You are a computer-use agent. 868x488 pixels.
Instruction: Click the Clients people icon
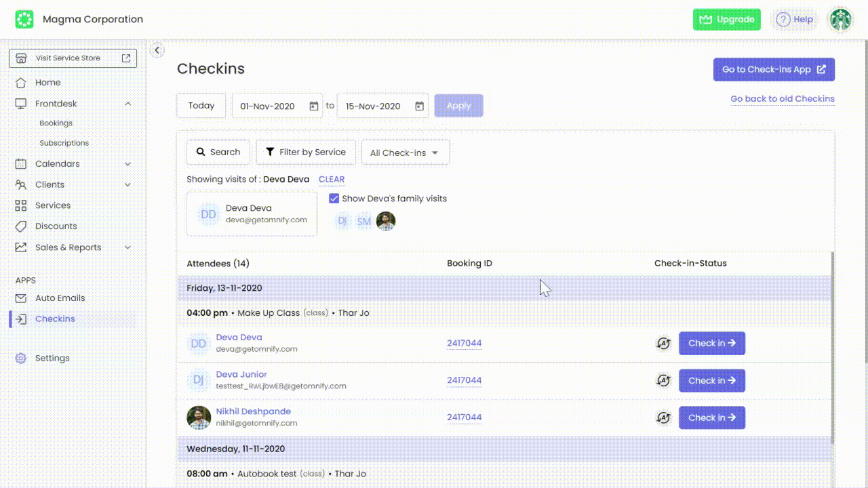(21, 185)
